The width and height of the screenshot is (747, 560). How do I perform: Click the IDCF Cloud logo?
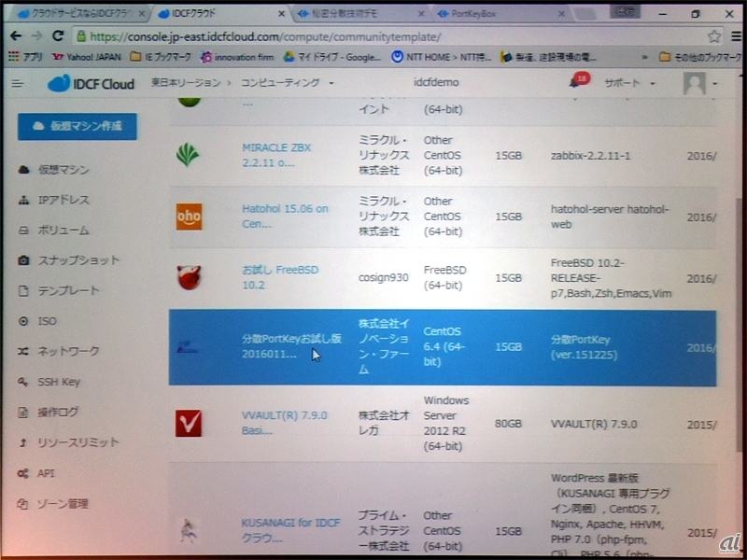(91, 84)
